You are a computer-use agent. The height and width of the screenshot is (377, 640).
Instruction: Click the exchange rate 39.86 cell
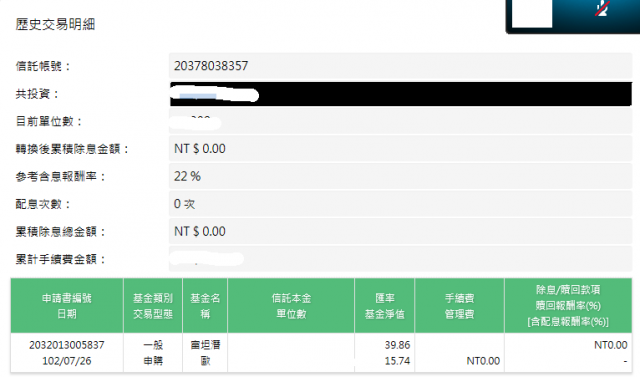[397, 345]
